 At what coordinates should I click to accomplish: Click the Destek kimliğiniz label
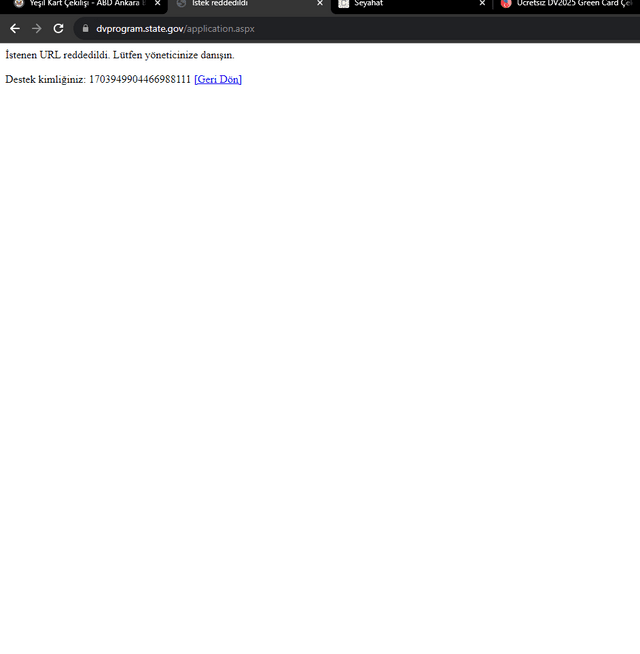[x=45, y=79]
